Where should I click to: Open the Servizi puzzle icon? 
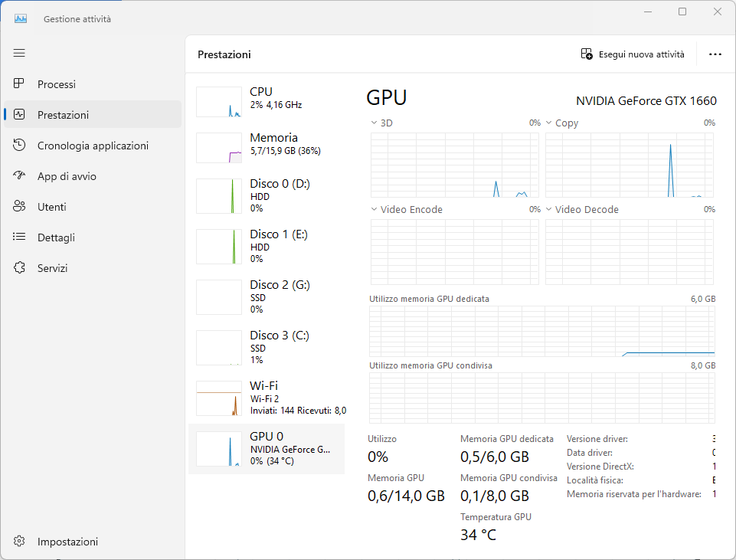pyautogui.click(x=20, y=268)
